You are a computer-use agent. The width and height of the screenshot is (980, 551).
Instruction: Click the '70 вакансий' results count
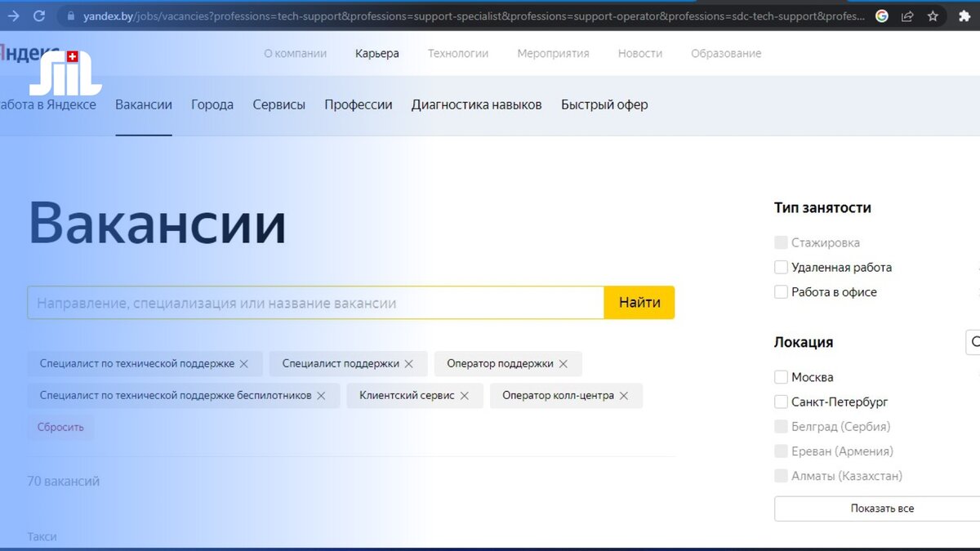pos(64,482)
